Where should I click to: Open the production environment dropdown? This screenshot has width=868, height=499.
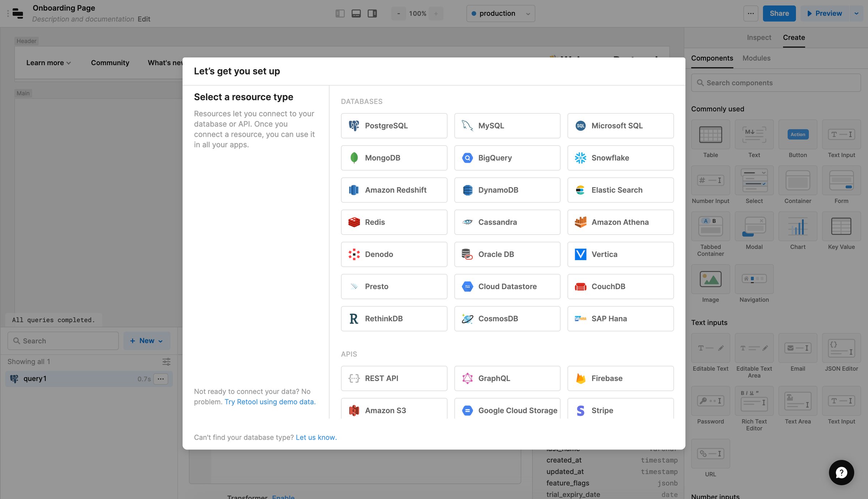point(501,13)
